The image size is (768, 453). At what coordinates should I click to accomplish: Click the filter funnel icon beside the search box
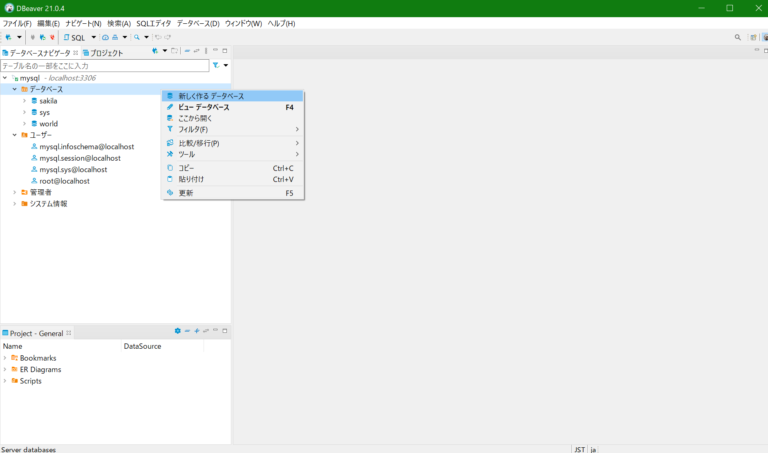pos(215,65)
